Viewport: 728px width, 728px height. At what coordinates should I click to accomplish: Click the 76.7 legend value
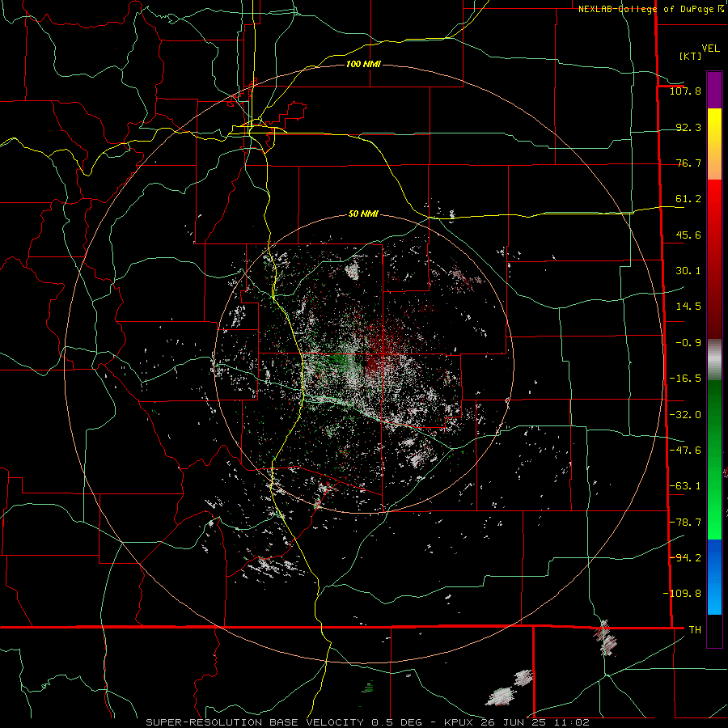pyautogui.click(x=688, y=163)
